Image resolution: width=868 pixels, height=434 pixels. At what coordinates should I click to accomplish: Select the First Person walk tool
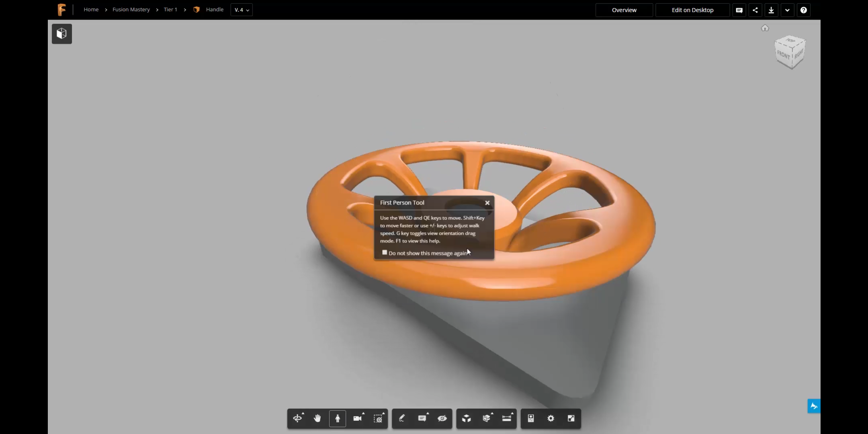[x=338, y=418]
